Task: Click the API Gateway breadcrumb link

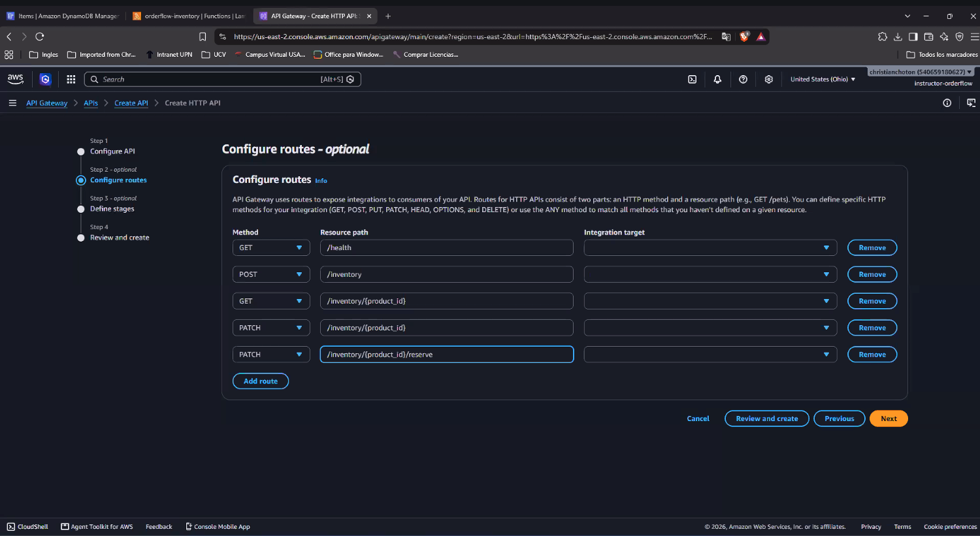Action: tap(47, 103)
